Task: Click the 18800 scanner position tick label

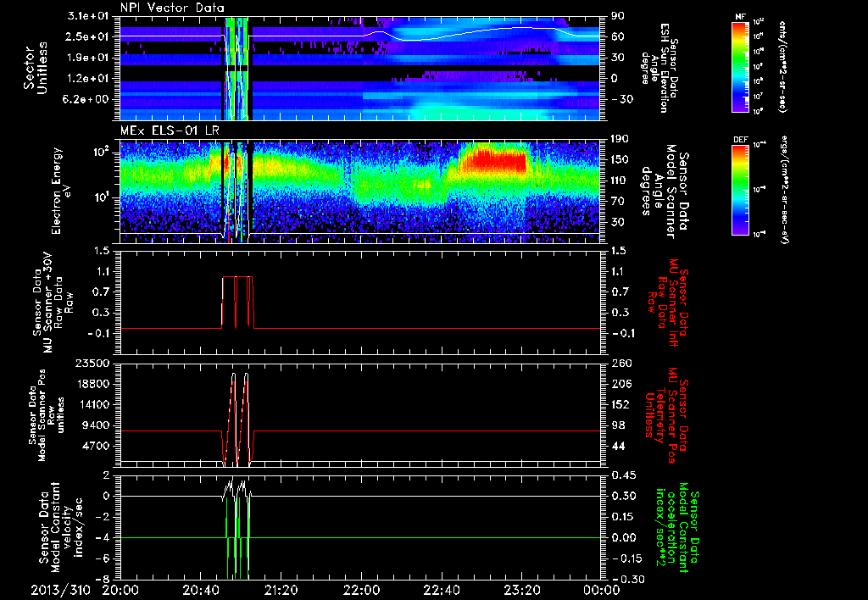Action: [92, 384]
